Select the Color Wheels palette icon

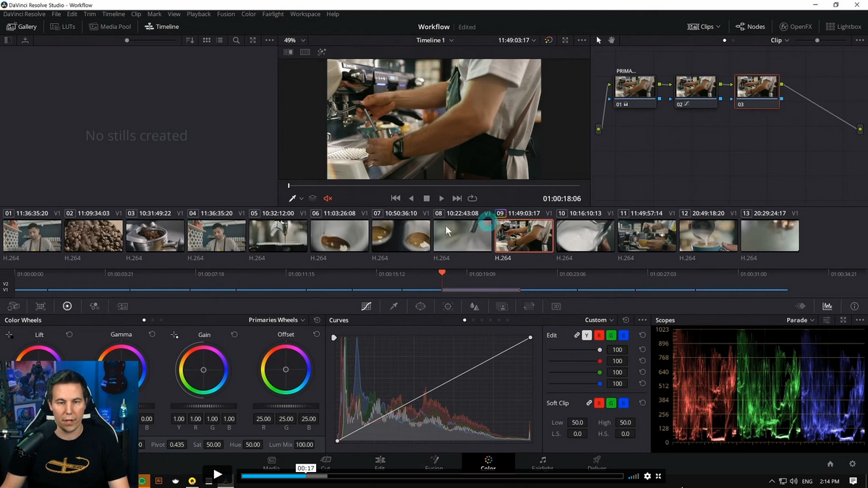click(x=67, y=307)
